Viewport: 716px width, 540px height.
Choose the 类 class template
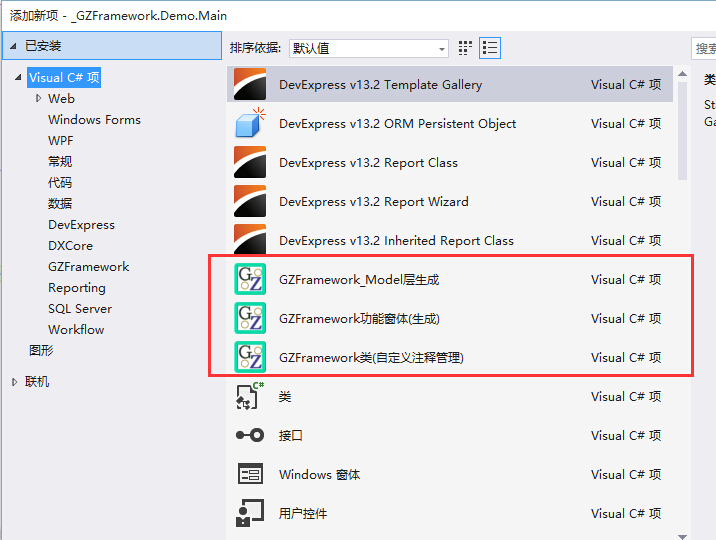[x=450, y=396]
